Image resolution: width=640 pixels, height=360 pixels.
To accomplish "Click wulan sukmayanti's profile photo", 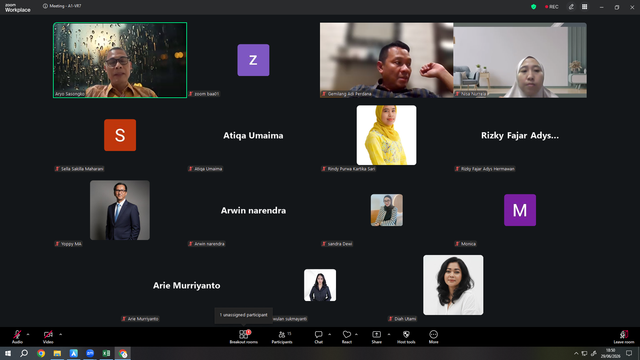I will [x=320, y=285].
